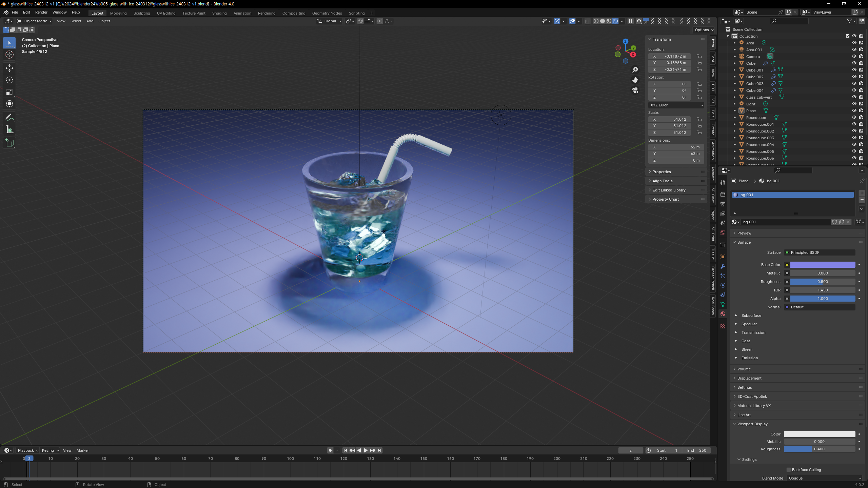This screenshot has width=868, height=488.
Task: Hide the Camera object in viewport
Action: click(x=854, y=56)
